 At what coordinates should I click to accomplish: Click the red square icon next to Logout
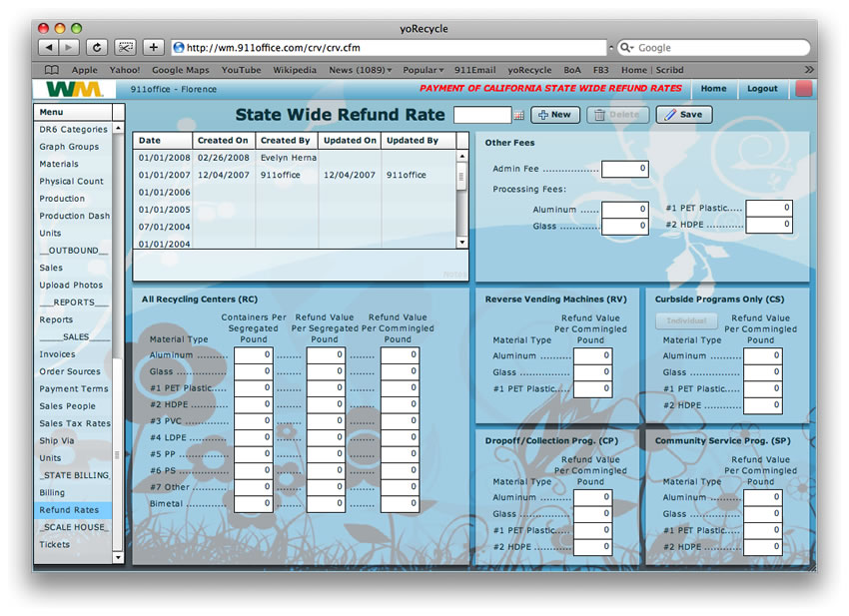pos(803,89)
